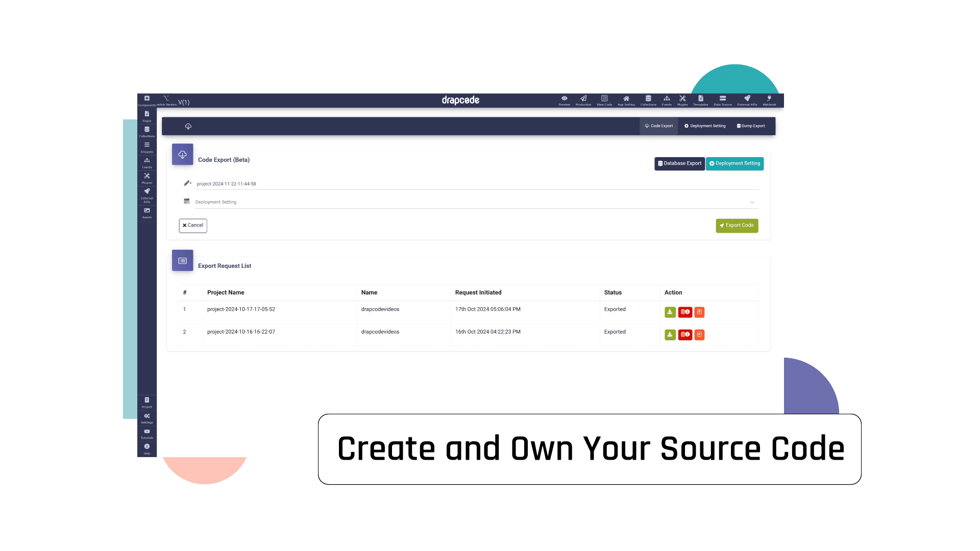
Task: Open Plugins in the left sidebar
Action: point(147,178)
